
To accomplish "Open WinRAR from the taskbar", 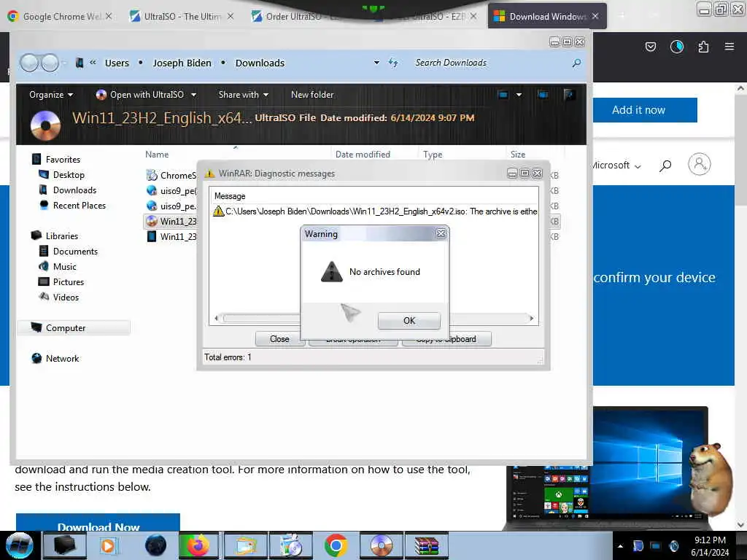I will coord(426,545).
